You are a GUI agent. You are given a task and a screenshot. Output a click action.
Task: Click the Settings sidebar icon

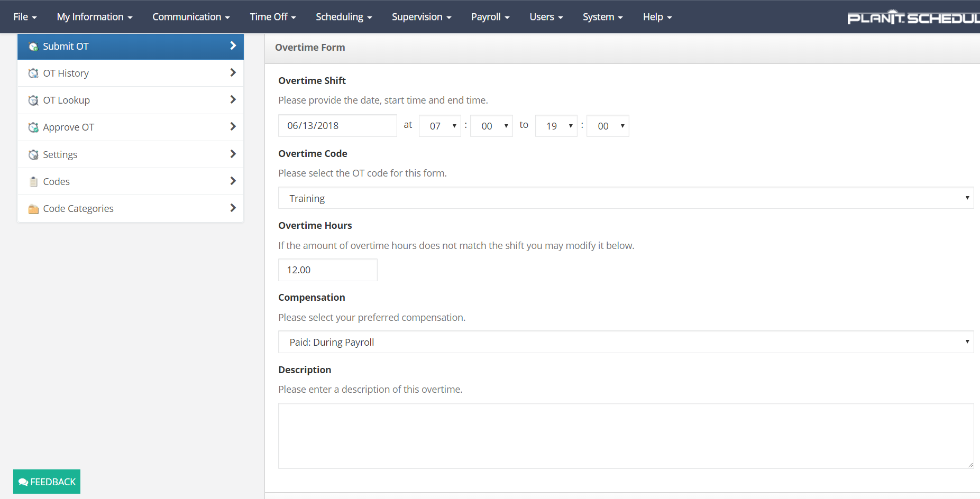[33, 155]
